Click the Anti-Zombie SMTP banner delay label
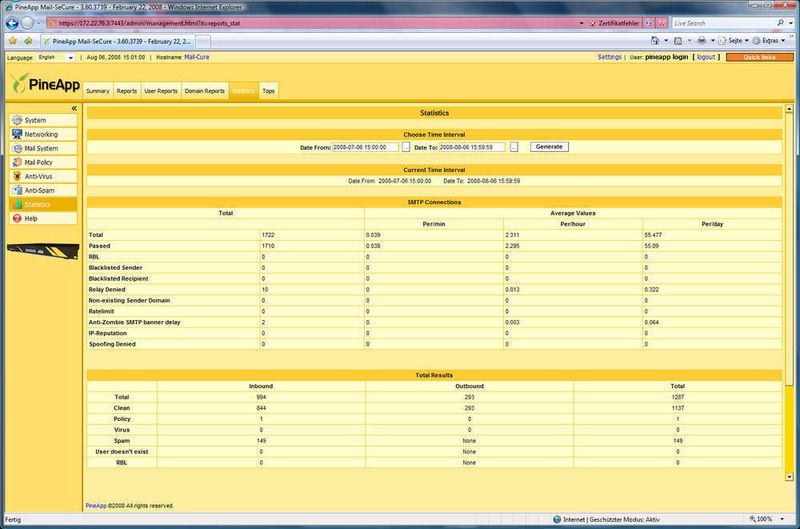Image resolution: width=800 pixels, height=529 pixels. tap(134, 322)
